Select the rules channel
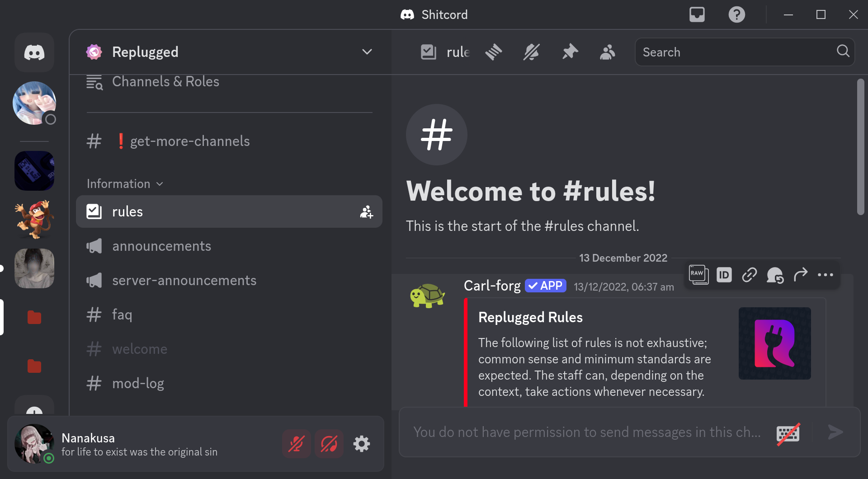The width and height of the screenshot is (868, 479). 229,211
